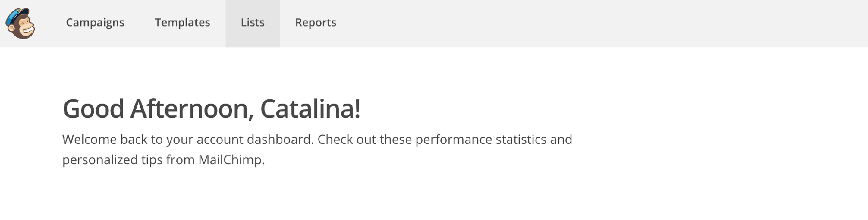Click the empty gray navigation bar area
Viewport: 868px width, 220px height.
point(586,23)
